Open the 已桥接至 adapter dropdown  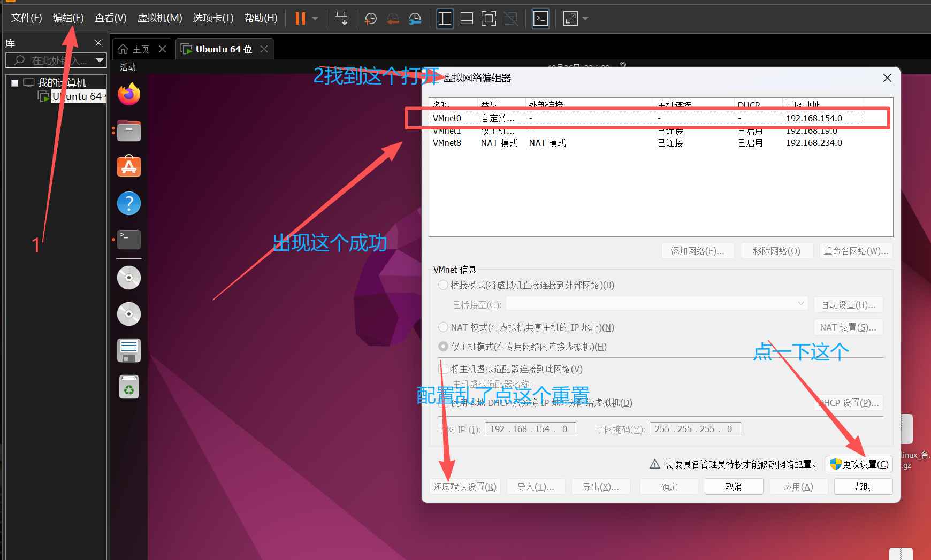[657, 303]
